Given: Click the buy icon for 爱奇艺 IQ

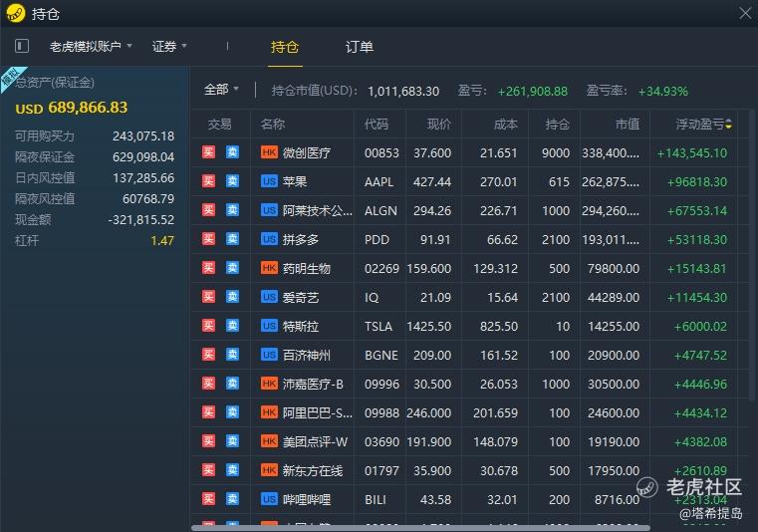Looking at the screenshot, I should pyautogui.click(x=208, y=297).
